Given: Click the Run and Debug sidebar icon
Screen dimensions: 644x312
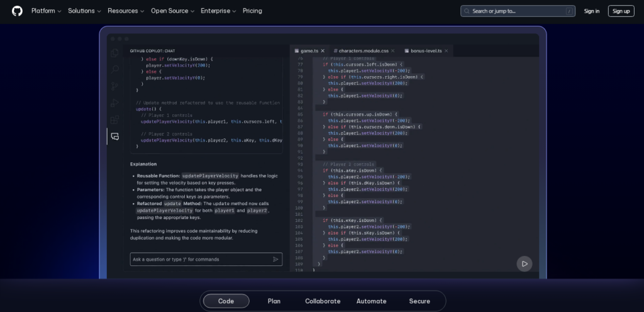Looking at the screenshot, I should [114, 103].
